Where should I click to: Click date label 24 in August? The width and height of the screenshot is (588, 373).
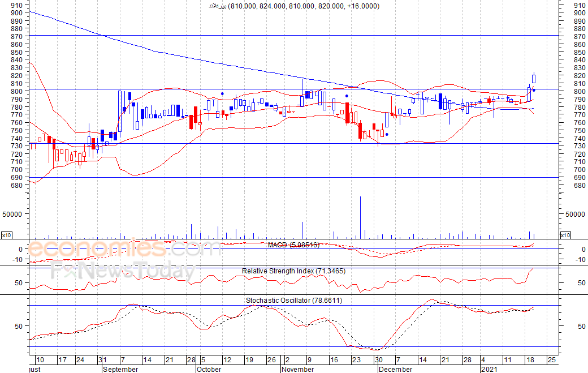(x=80, y=360)
